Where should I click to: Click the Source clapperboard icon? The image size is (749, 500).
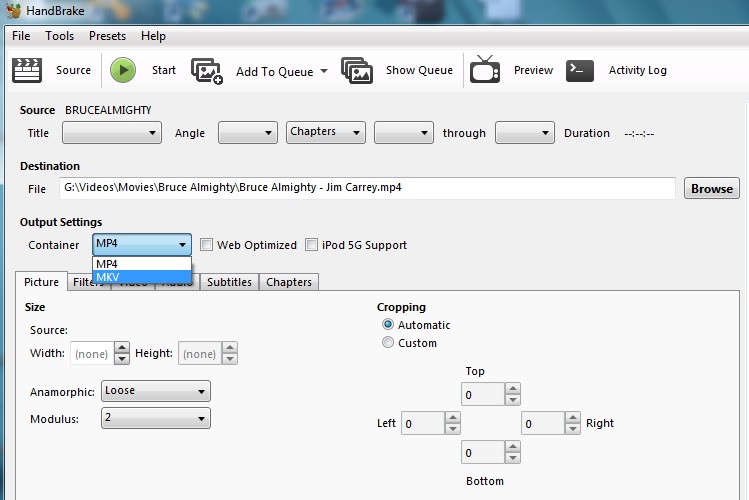[27, 70]
